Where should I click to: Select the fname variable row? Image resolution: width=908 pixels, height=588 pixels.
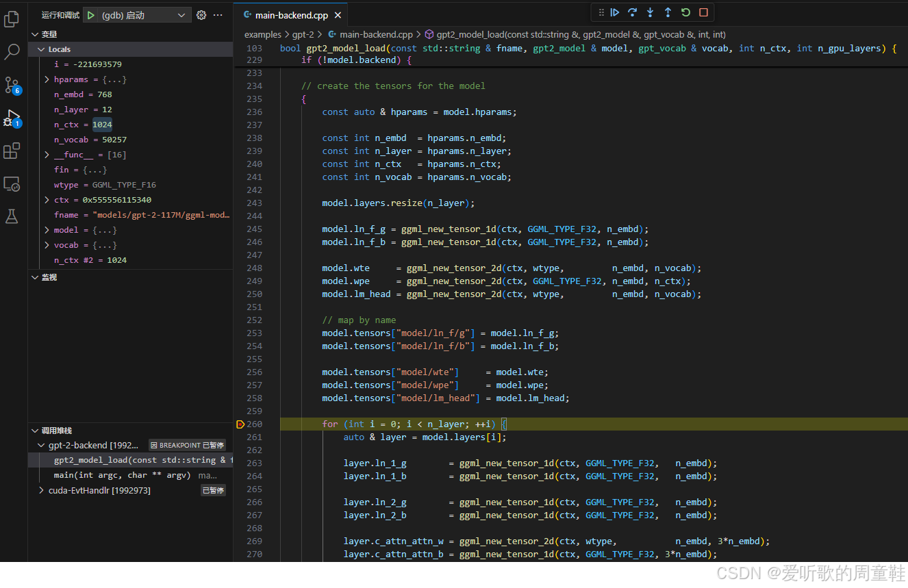pyautogui.click(x=130, y=215)
